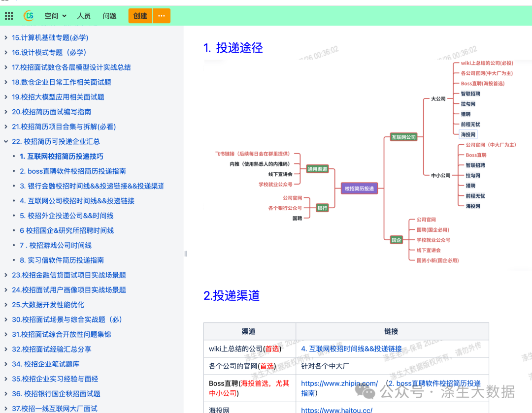Collapse 22. 校招简历可投递企业汇总 node
This screenshot has height=413, width=532.
pyautogui.click(x=6, y=141)
